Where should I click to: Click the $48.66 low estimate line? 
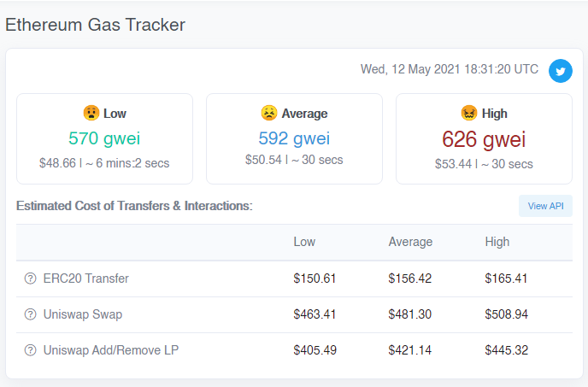[104, 163]
